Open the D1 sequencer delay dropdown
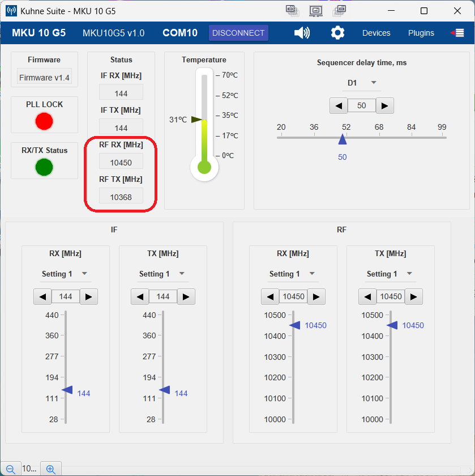Image resolution: width=475 pixels, height=476 pixels. point(361,83)
